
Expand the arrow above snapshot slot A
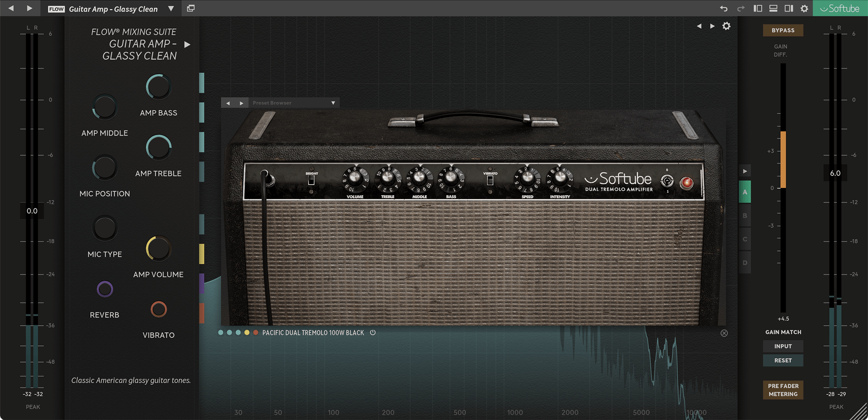(x=745, y=171)
